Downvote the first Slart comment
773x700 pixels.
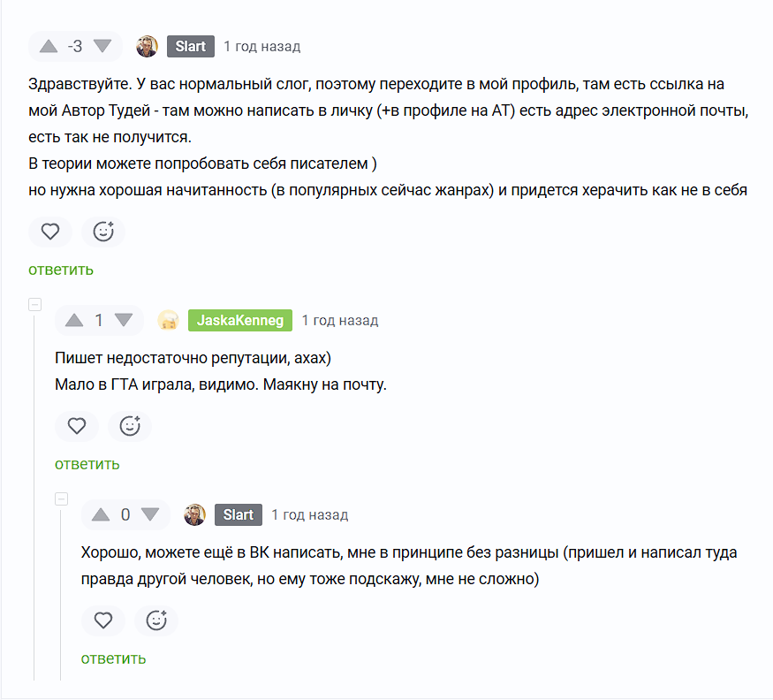(x=102, y=46)
